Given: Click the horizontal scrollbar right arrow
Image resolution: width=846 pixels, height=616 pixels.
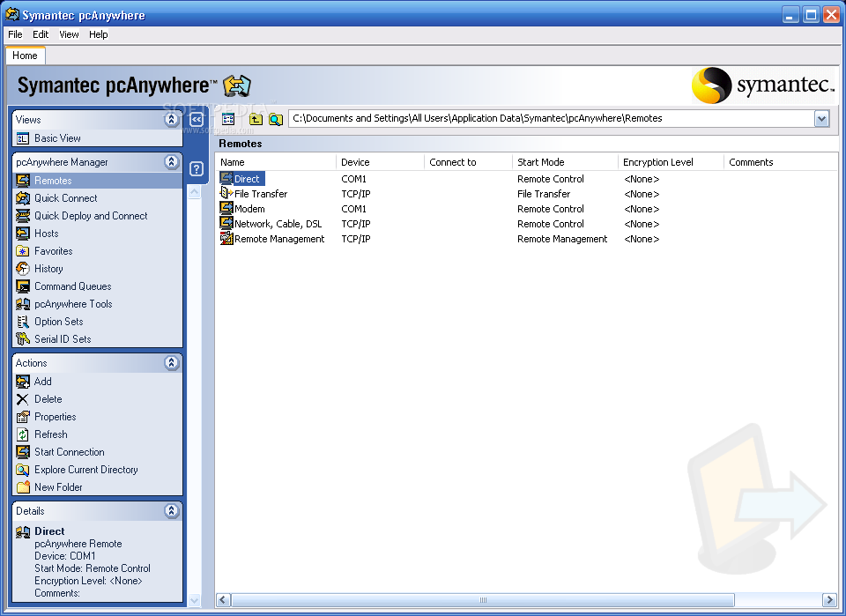Looking at the screenshot, I should pos(828,600).
